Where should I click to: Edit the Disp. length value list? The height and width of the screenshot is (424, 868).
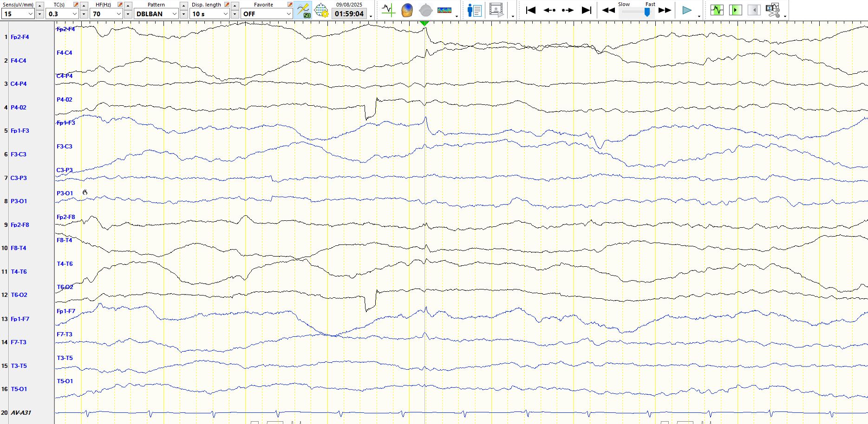tap(227, 5)
